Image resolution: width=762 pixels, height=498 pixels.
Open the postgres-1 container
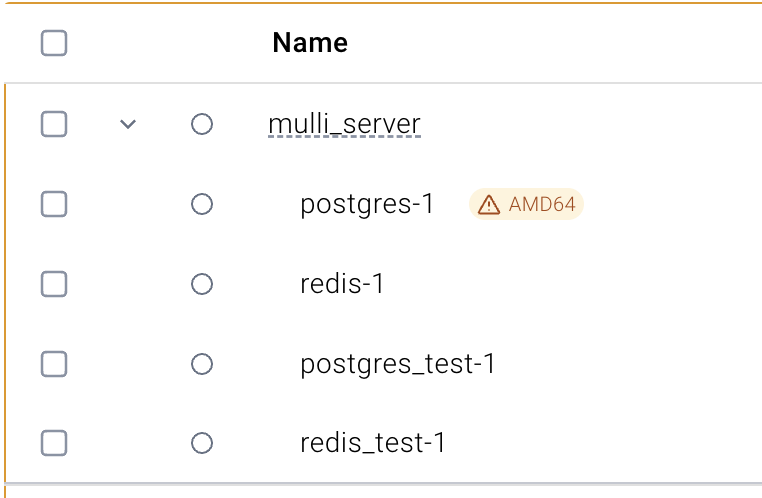coord(367,204)
